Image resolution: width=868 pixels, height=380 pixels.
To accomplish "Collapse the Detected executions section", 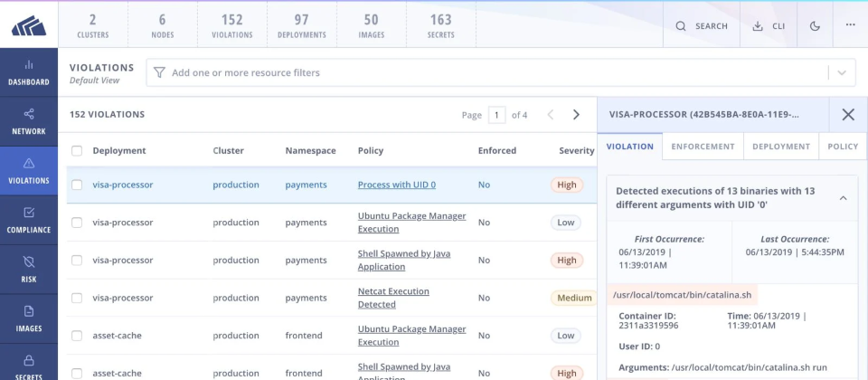I will 843,198.
